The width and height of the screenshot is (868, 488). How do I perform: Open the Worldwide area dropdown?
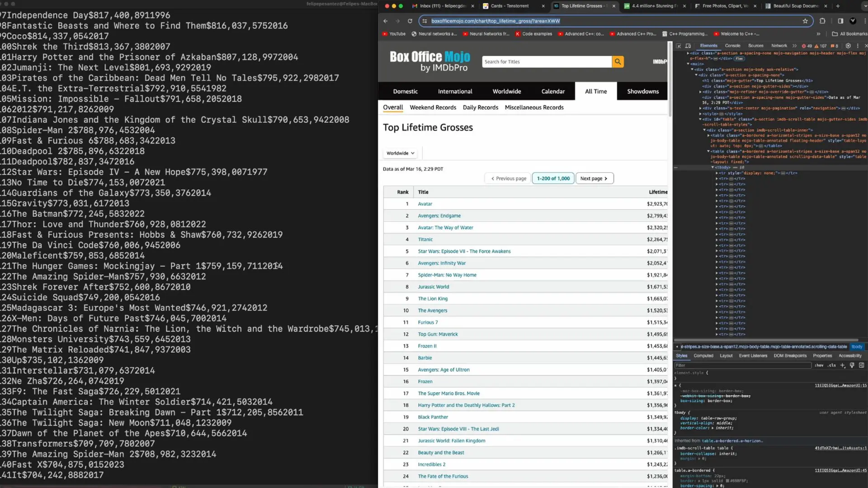[400, 153]
